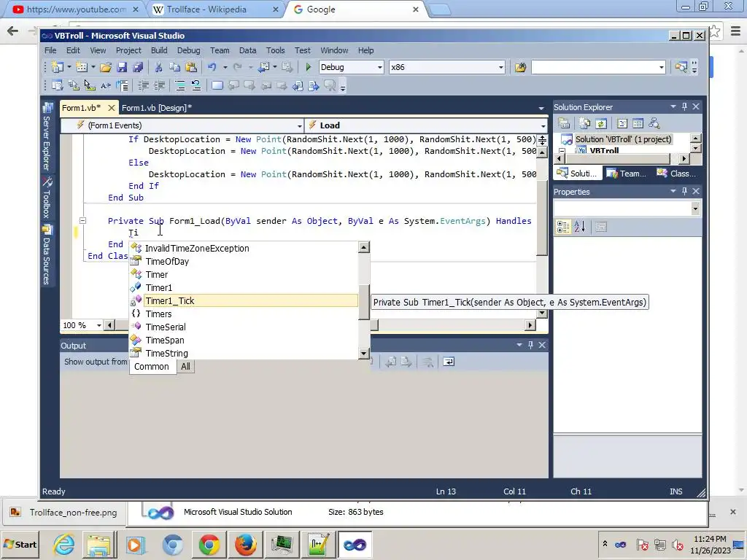
Task: Click Comment out selected lines icon
Action: (180, 86)
